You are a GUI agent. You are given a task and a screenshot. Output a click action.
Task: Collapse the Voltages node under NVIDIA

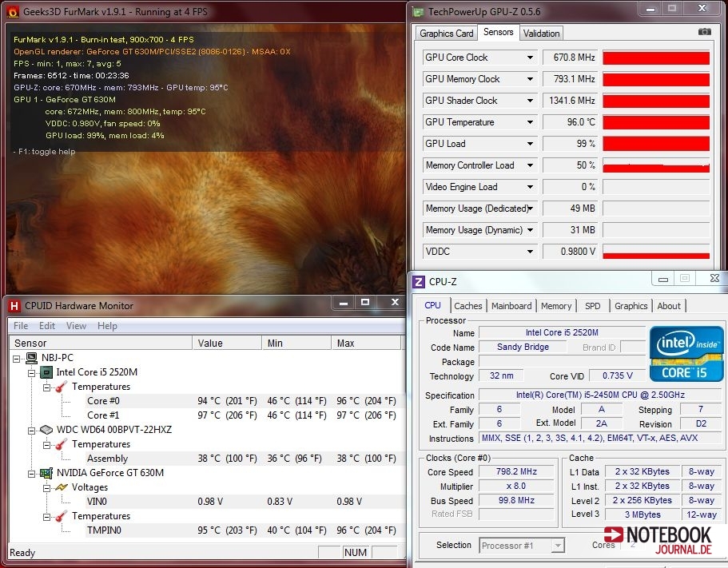pyautogui.click(x=46, y=488)
